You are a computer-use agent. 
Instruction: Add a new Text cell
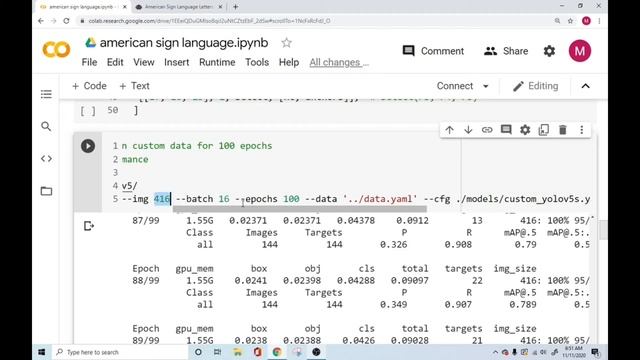coord(134,86)
